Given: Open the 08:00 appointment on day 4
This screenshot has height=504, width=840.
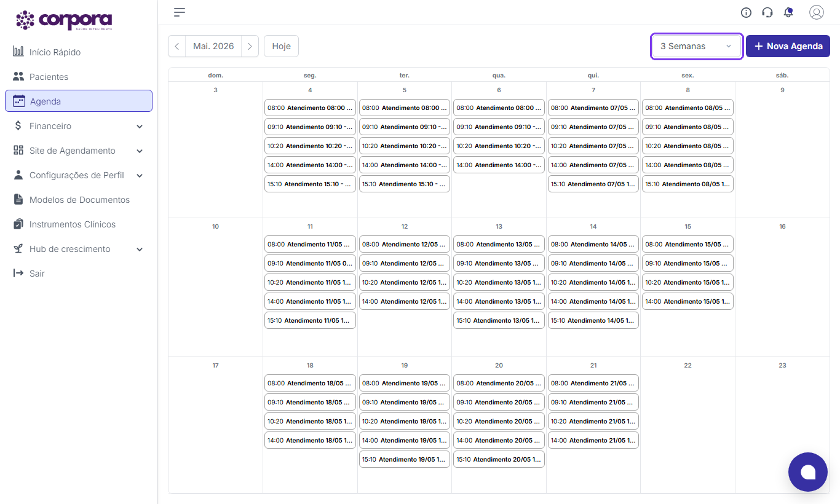Looking at the screenshot, I should pos(310,108).
